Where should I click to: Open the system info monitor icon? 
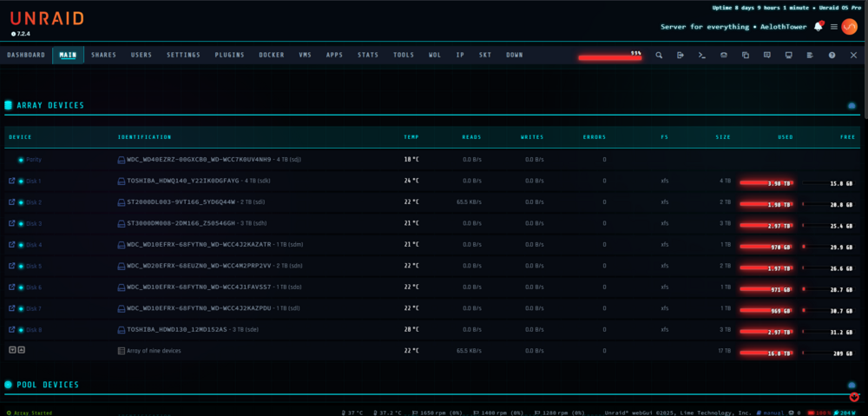pyautogui.click(x=789, y=56)
